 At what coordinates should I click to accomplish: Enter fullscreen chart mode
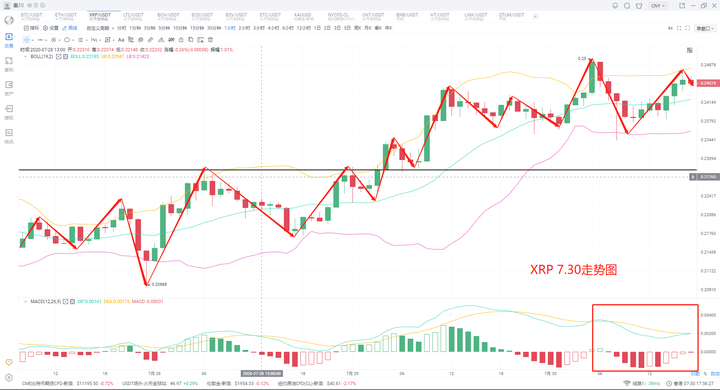coord(679,28)
